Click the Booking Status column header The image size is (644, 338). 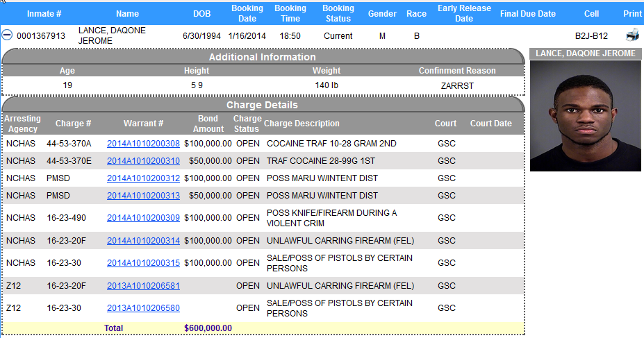click(338, 14)
